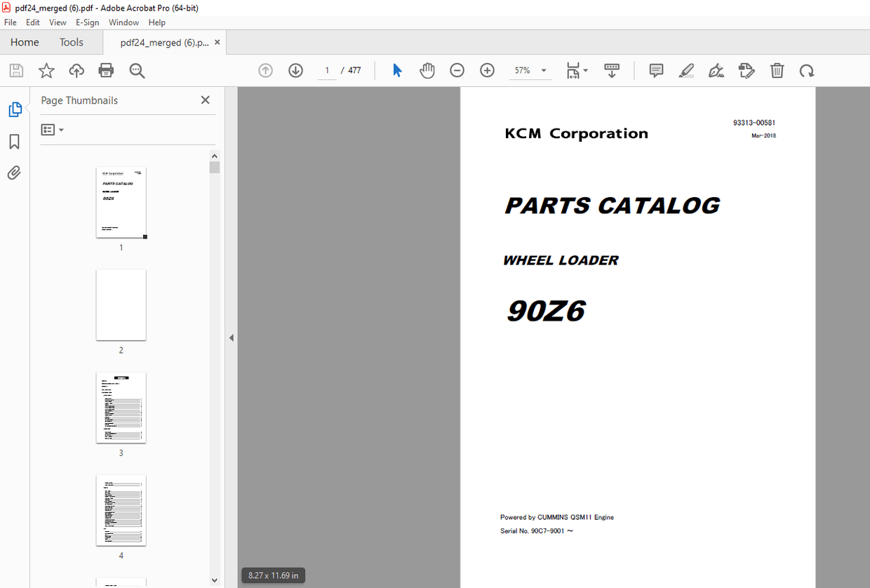Toggle continuous scrolling mode
The height and width of the screenshot is (588, 870).
point(612,70)
